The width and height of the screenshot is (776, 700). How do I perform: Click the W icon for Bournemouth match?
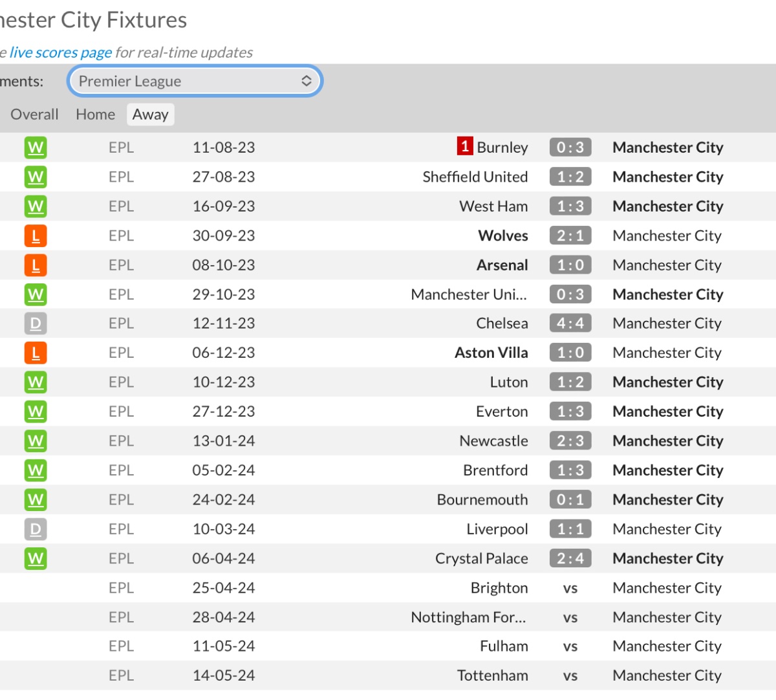tap(36, 499)
